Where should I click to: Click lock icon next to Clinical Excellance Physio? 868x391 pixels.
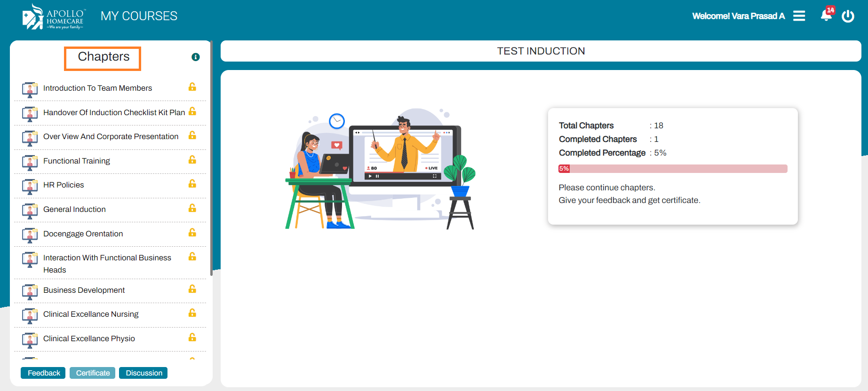click(x=192, y=337)
